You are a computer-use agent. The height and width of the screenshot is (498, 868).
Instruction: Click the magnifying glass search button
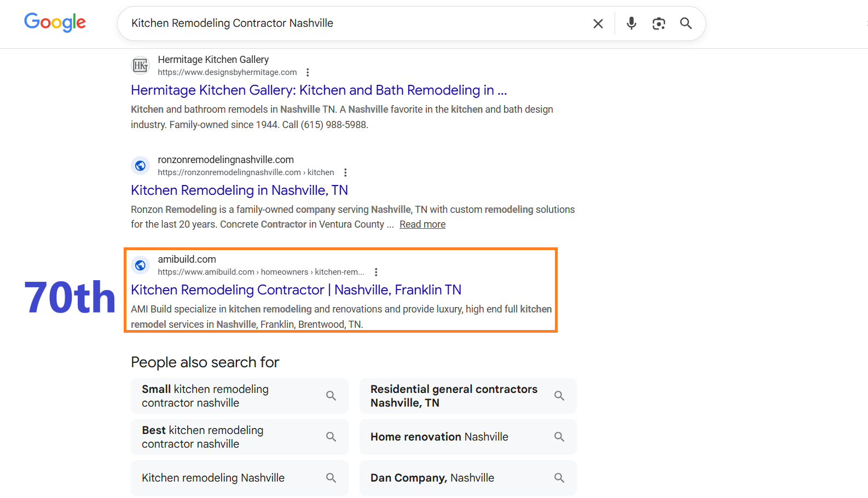click(x=686, y=24)
